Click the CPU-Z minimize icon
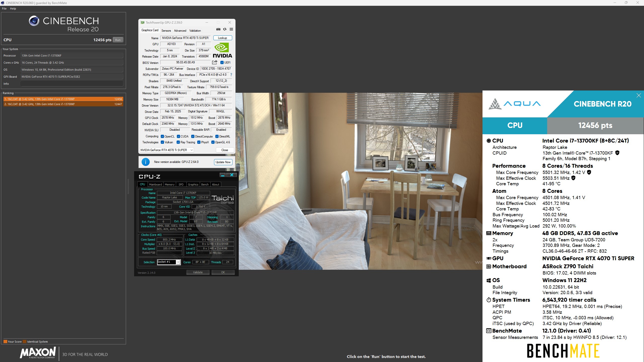 point(222,175)
